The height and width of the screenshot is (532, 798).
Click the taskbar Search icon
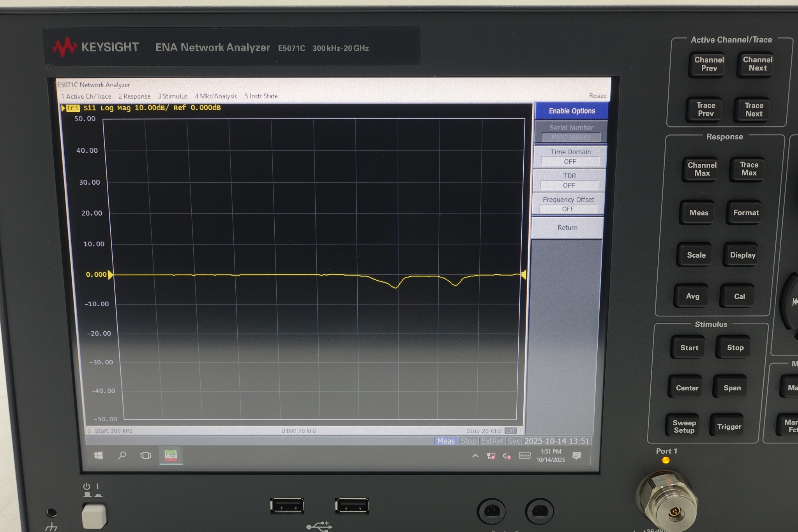click(122, 455)
